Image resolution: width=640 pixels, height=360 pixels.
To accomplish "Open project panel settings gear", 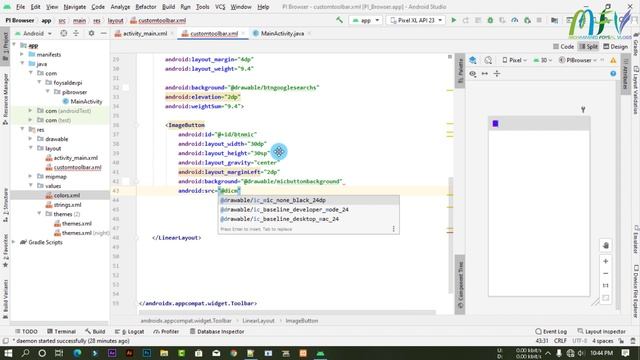I will tap(91, 33).
